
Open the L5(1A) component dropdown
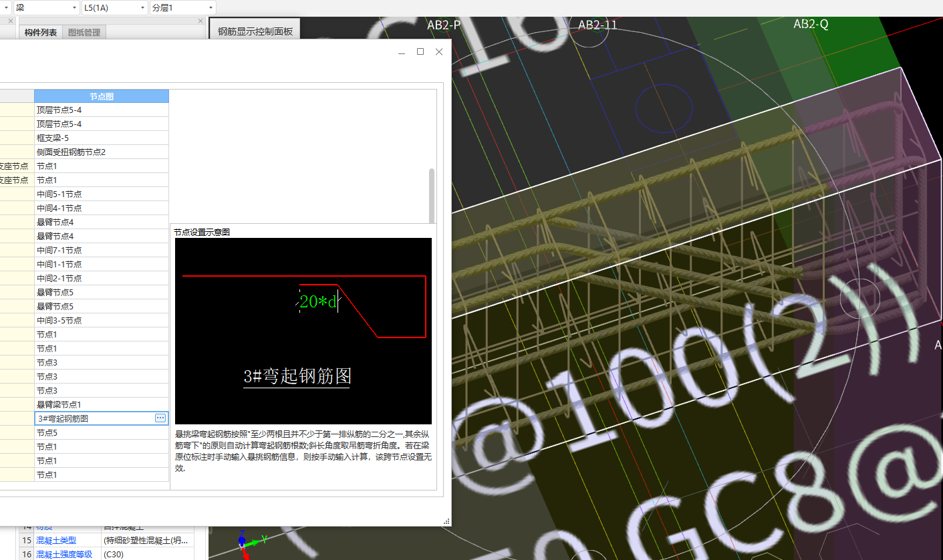click(114, 7)
